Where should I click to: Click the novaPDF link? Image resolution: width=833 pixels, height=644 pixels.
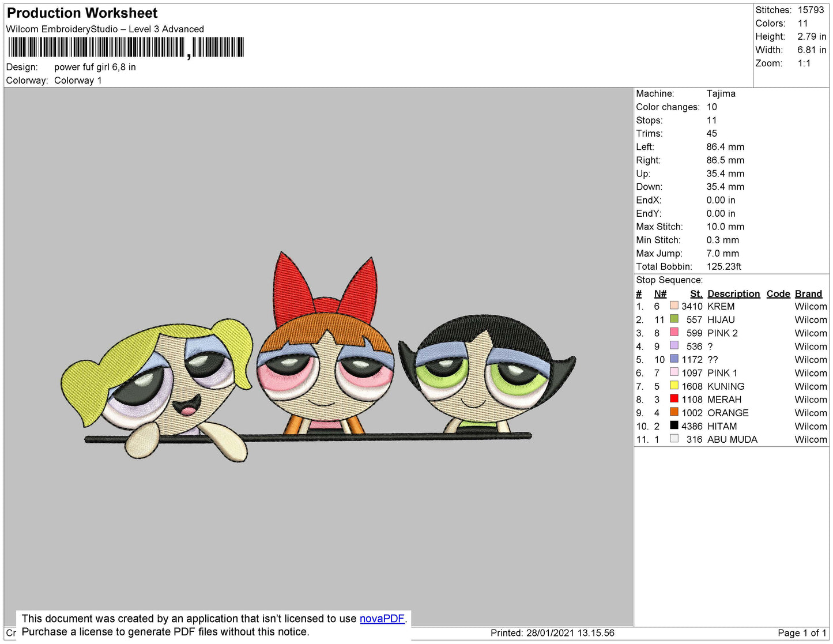382,619
